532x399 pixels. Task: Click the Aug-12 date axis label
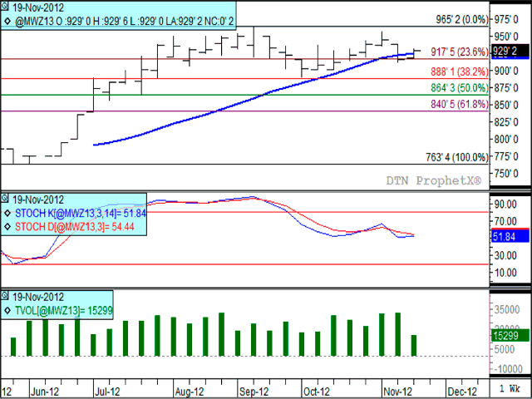click(x=190, y=392)
